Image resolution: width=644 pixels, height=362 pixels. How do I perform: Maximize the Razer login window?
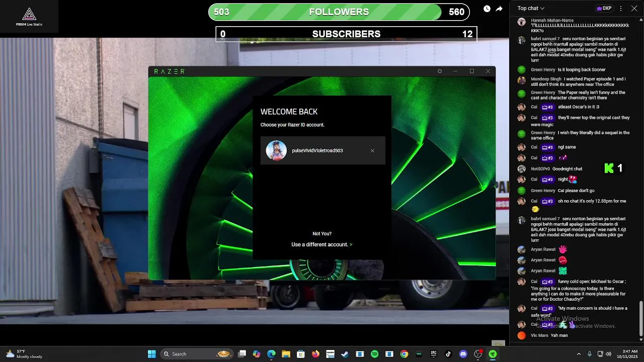[472, 71]
